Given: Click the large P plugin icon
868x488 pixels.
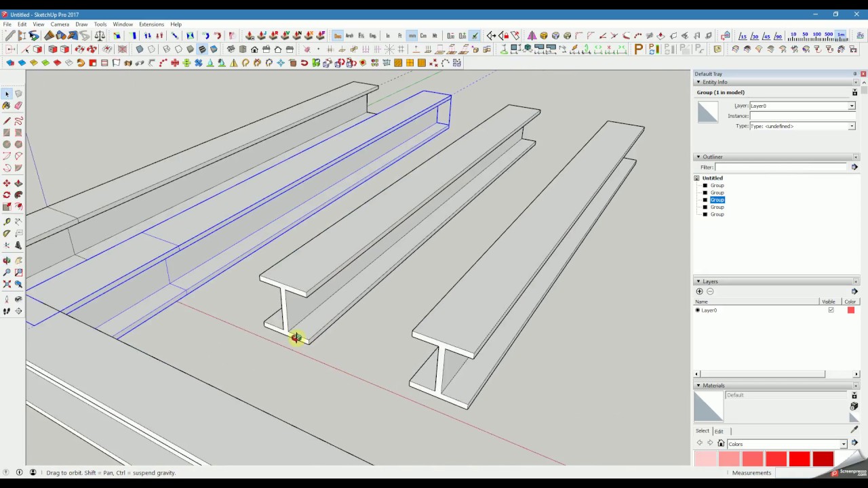Looking at the screenshot, I should pyautogui.click(x=639, y=49).
